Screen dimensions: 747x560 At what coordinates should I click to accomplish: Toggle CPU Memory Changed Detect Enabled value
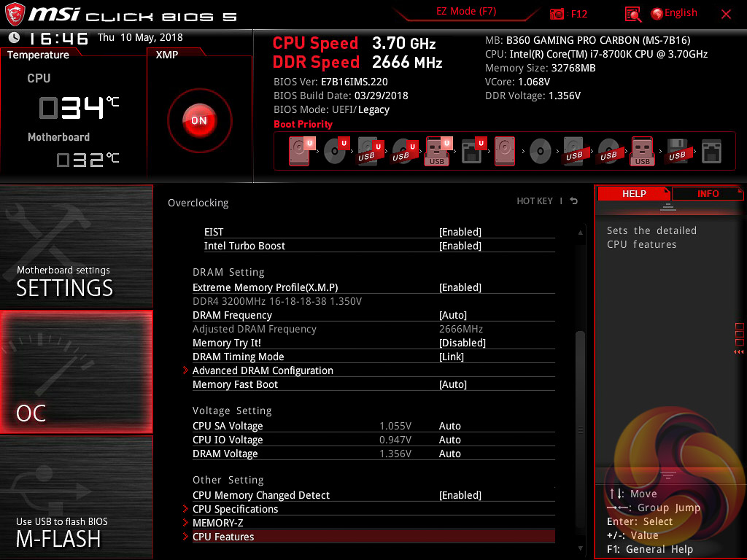click(460, 495)
